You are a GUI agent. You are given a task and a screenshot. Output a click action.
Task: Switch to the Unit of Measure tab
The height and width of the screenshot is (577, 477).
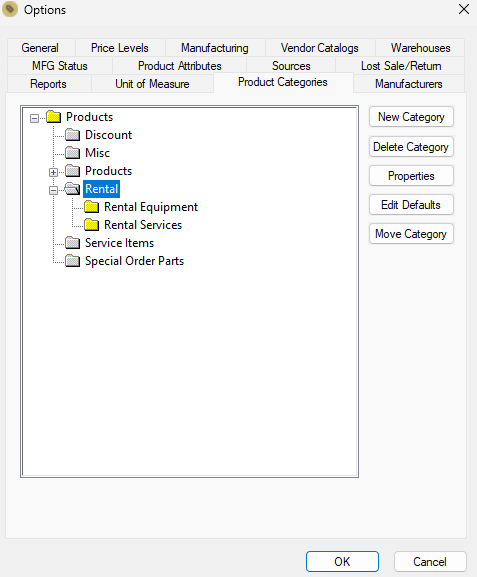[x=152, y=84]
